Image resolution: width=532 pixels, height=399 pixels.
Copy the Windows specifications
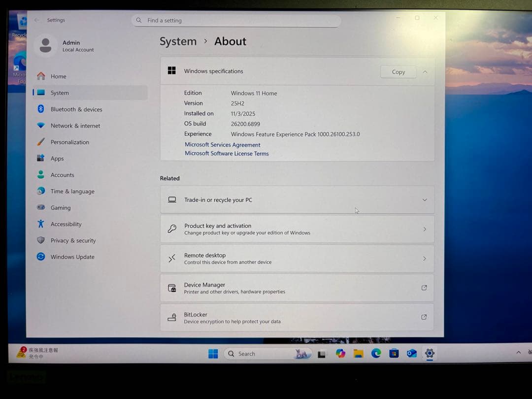tap(398, 71)
